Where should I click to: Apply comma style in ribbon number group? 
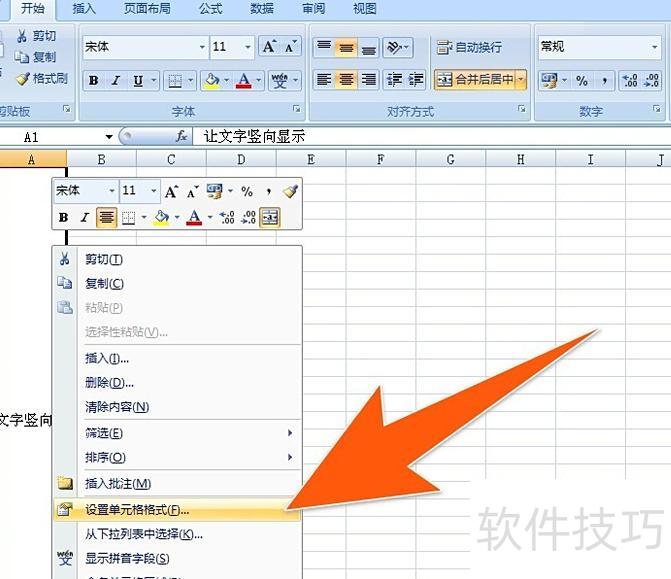[604, 80]
